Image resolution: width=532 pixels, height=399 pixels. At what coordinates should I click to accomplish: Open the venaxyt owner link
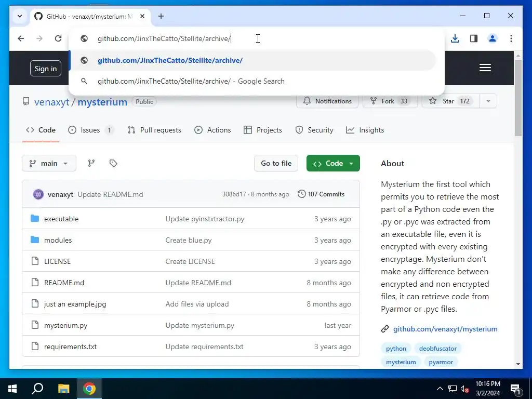pos(51,102)
